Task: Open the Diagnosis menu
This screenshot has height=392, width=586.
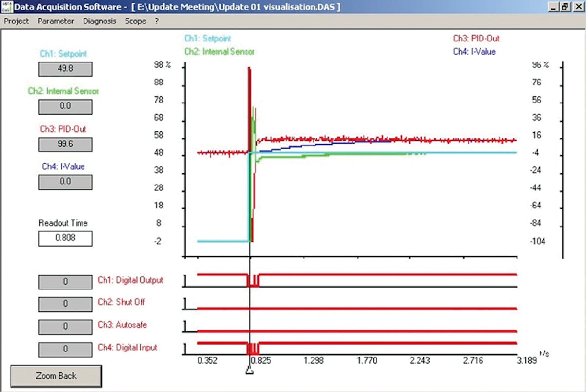Action: 100,21
